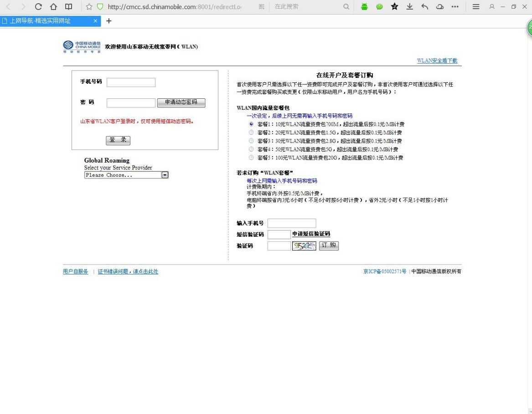Reload the page with refresh icon

pos(38,7)
